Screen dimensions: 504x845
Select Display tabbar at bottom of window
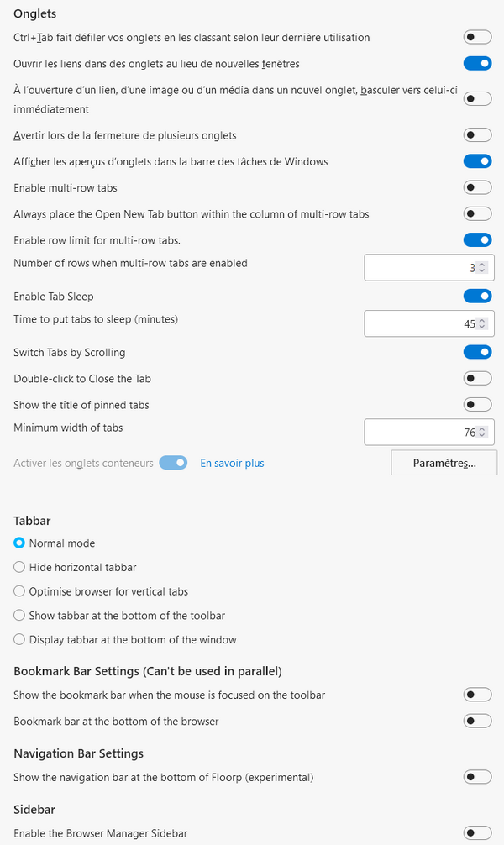[x=20, y=639]
